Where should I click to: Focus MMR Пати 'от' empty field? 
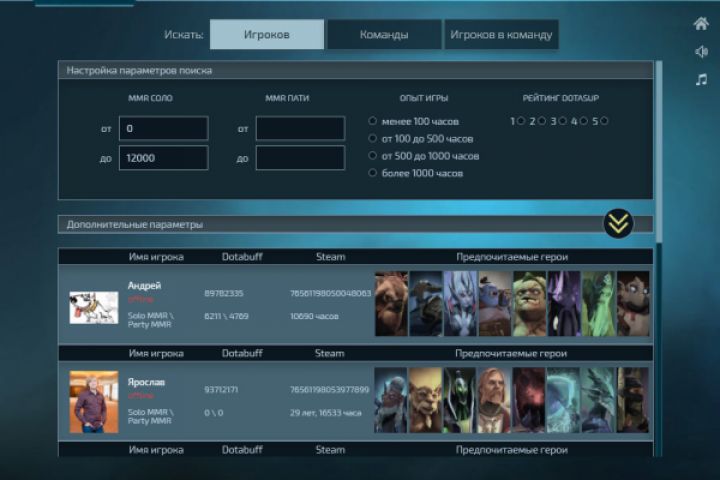pyautogui.click(x=300, y=128)
